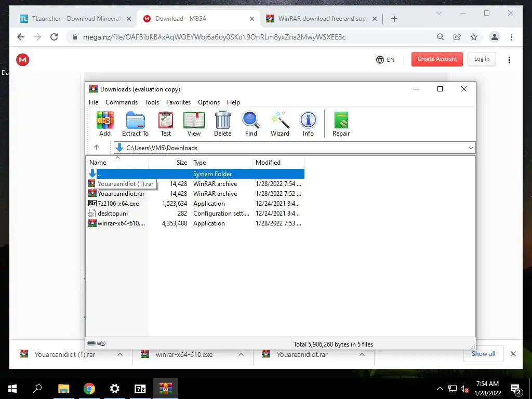532x399 pixels.
Task: Open MEGA page three-dot menu
Action: click(509, 60)
